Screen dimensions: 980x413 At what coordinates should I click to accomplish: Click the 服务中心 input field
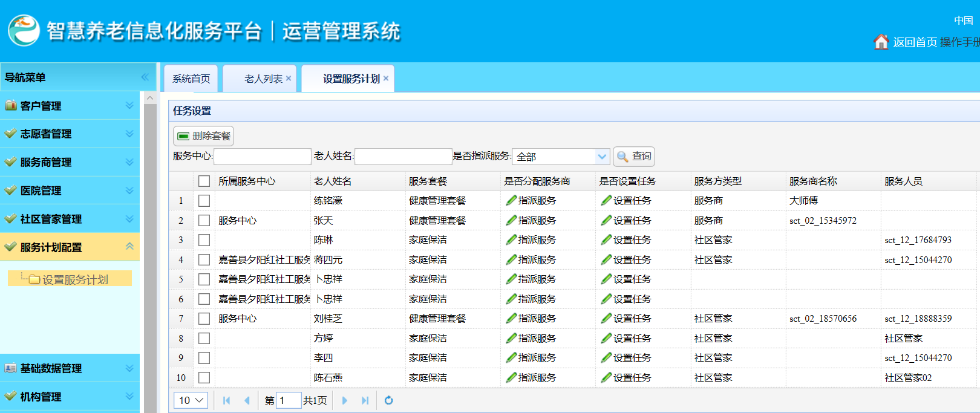pos(262,157)
